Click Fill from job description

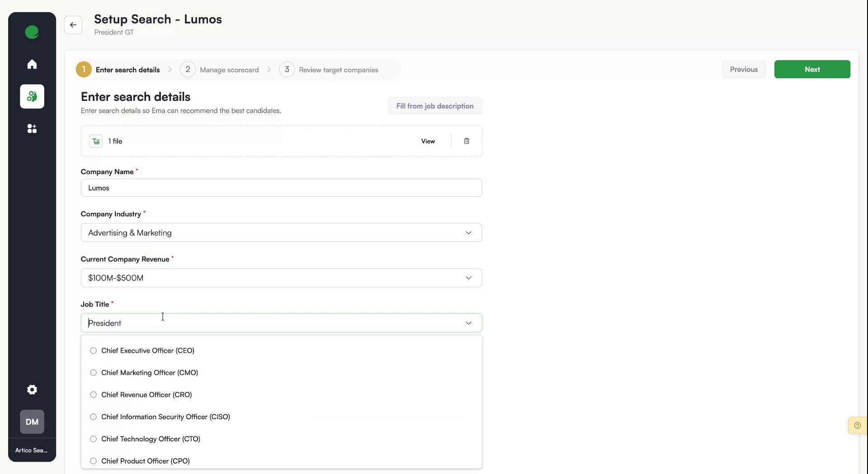(434, 105)
